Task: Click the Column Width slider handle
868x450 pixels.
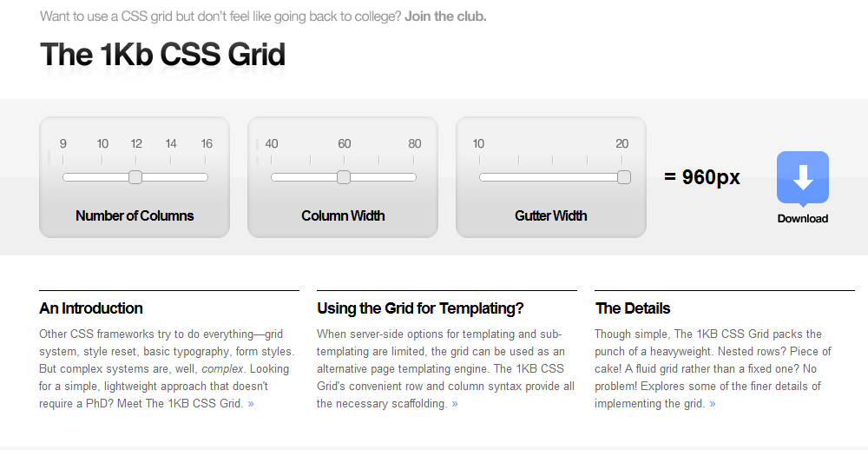Action: tap(344, 177)
